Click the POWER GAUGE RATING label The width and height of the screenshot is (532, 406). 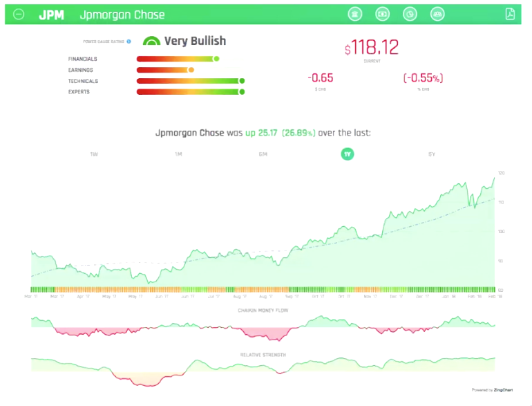[x=104, y=41]
